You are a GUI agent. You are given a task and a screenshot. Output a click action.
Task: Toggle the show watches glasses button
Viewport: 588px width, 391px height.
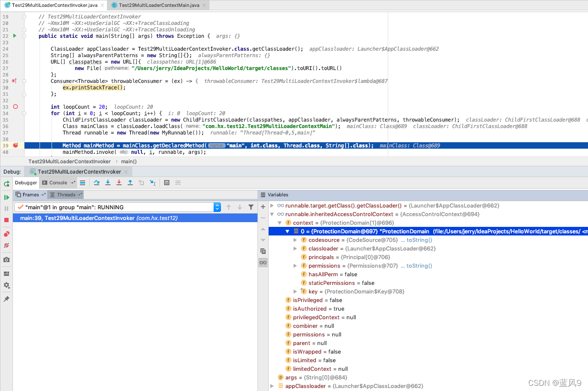pyautogui.click(x=263, y=263)
